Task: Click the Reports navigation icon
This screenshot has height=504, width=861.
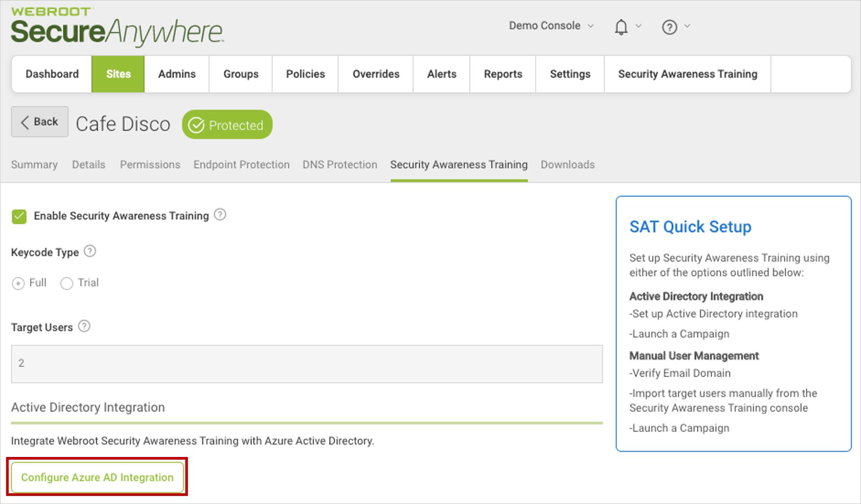Action: [x=503, y=74]
